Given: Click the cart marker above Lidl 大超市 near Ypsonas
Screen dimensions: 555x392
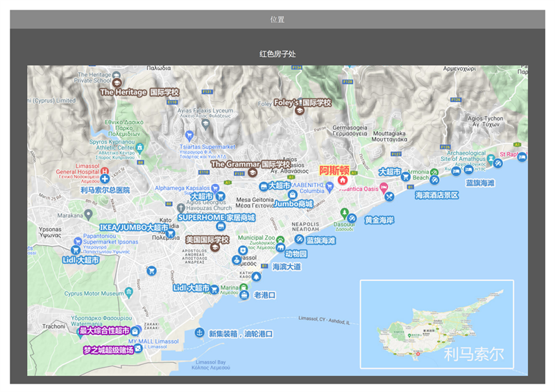Looking at the screenshot, I should click(x=76, y=250).
